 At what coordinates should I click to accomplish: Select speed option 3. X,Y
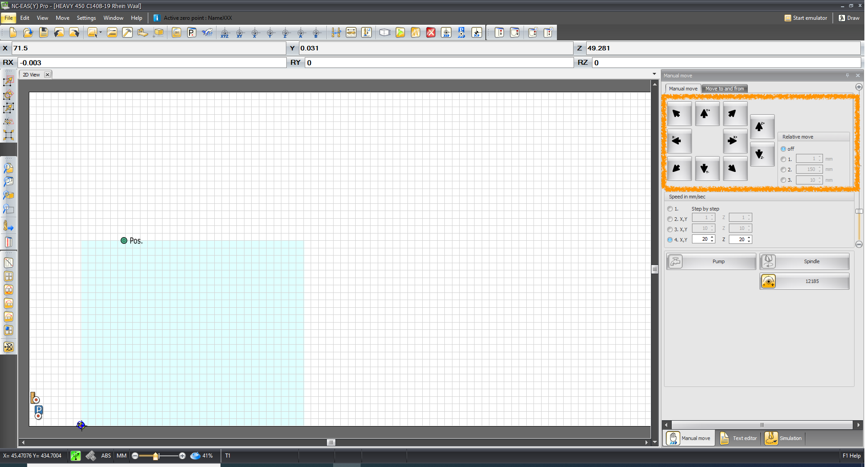tap(670, 229)
